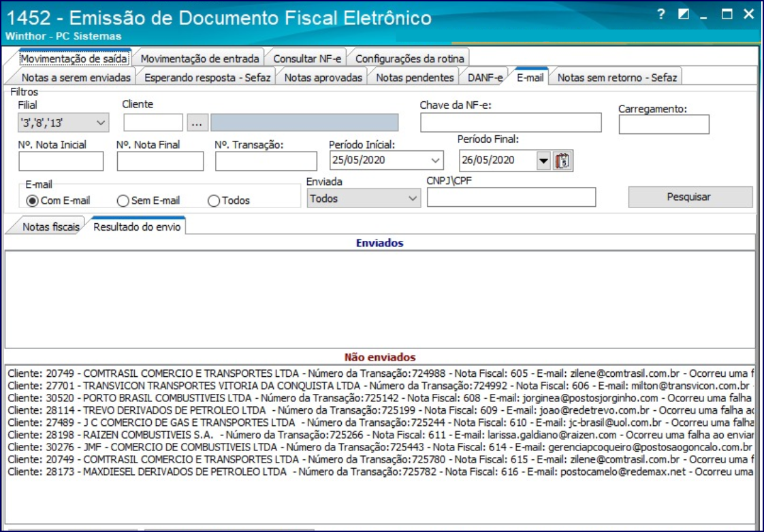Click the Enviados list area header

(x=379, y=243)
